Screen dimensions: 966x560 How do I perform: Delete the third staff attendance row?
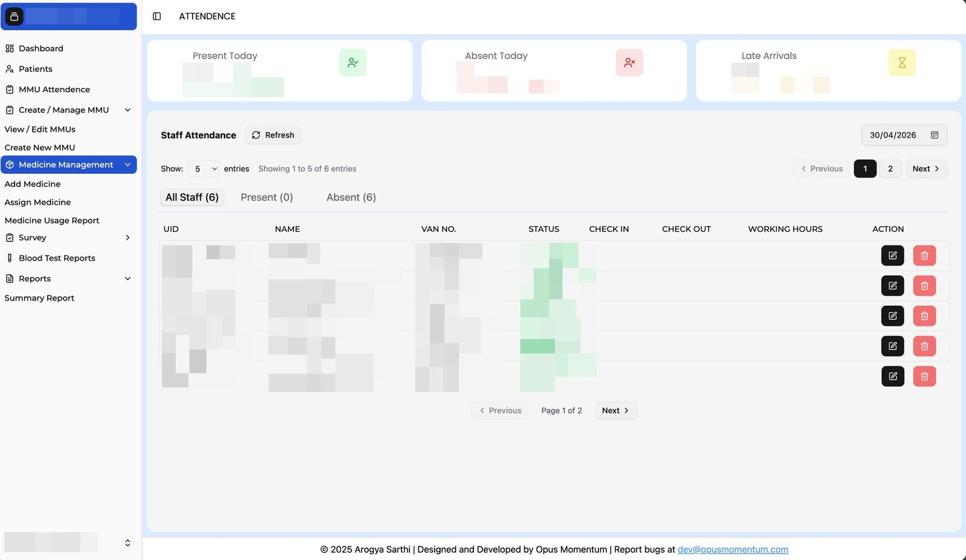(x=924, y=316)
